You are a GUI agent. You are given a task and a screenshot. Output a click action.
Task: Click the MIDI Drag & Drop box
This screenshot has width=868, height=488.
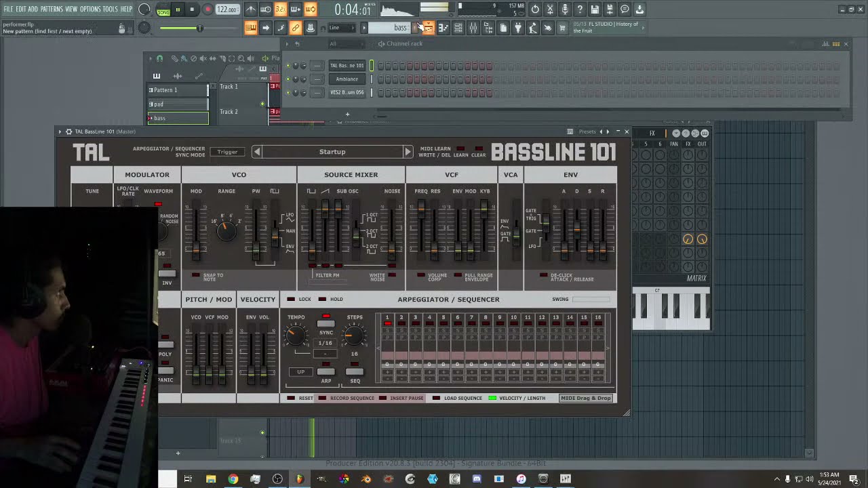point(586,398)
